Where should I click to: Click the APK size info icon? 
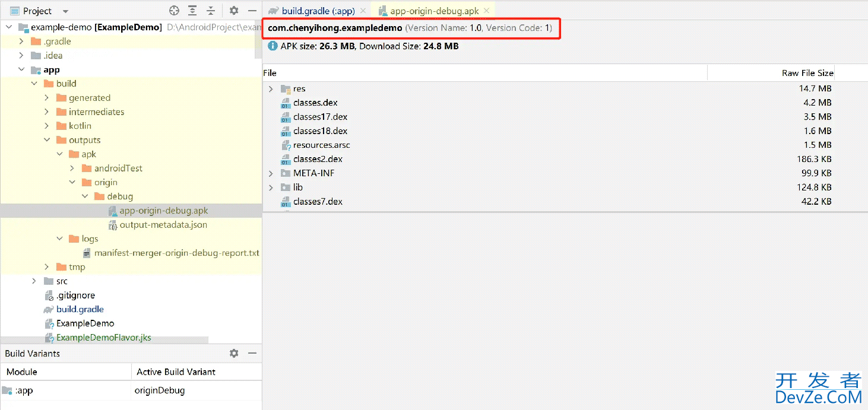click(273, 46)
